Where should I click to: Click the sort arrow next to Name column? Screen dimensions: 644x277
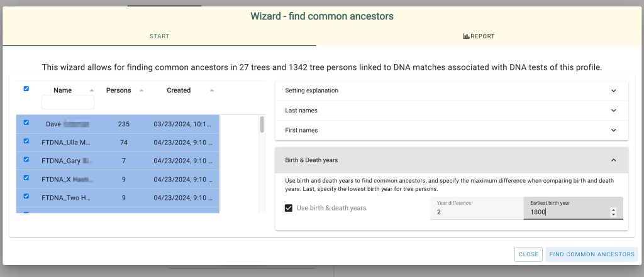point(92,90)
